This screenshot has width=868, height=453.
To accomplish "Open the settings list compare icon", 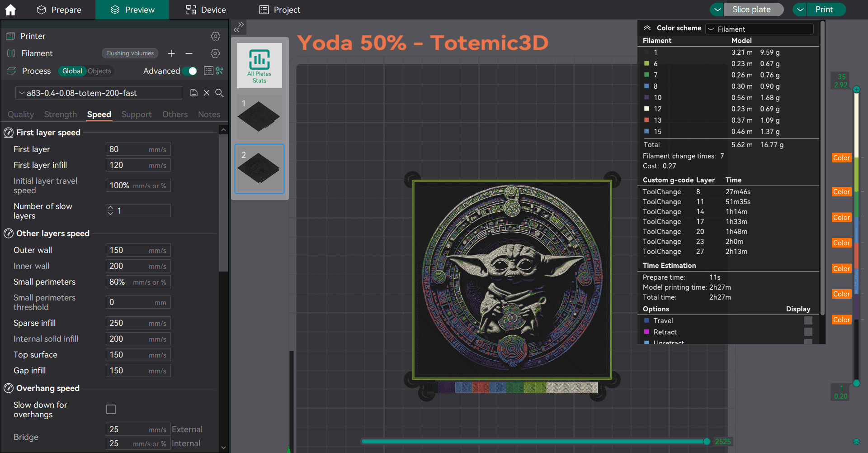I will (x=208, y=71).
